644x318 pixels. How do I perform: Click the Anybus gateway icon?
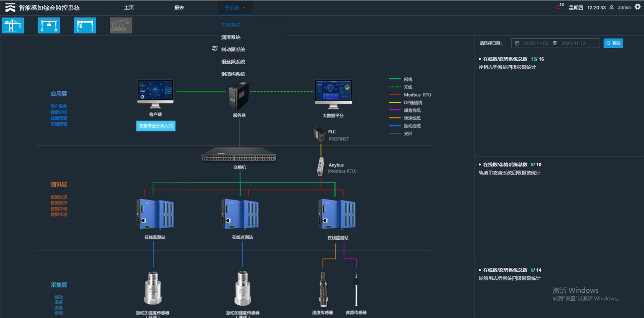pyautogui.click(x=320, y=167)
